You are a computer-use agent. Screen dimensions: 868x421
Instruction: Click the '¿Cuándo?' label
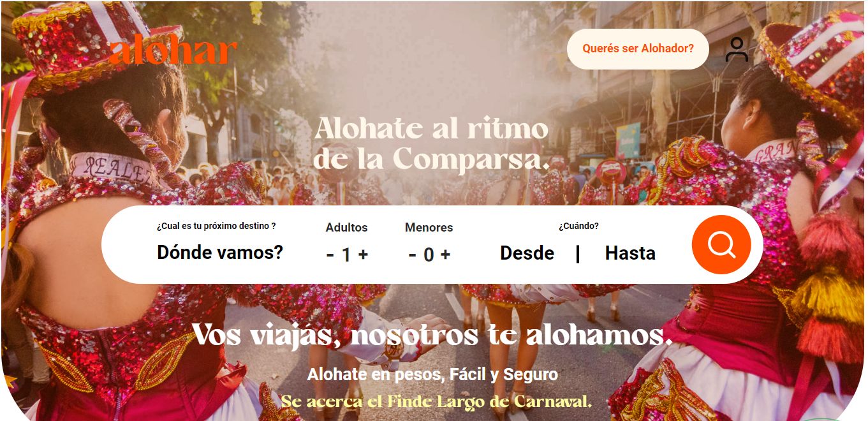(578, 226)
